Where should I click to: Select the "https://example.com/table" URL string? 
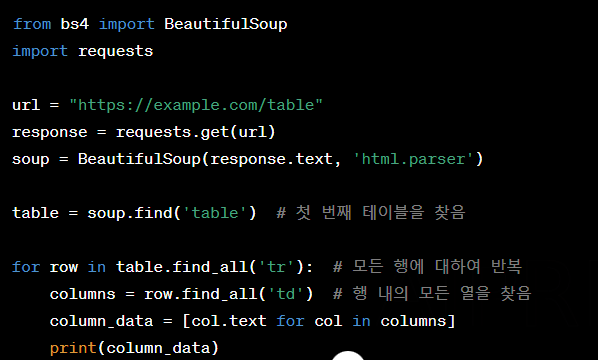tap(196, 105)
